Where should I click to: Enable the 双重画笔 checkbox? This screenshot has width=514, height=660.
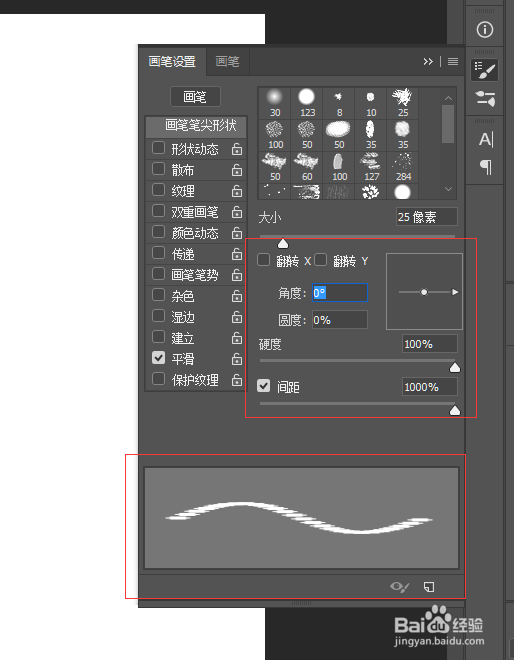tap(158, 210)
